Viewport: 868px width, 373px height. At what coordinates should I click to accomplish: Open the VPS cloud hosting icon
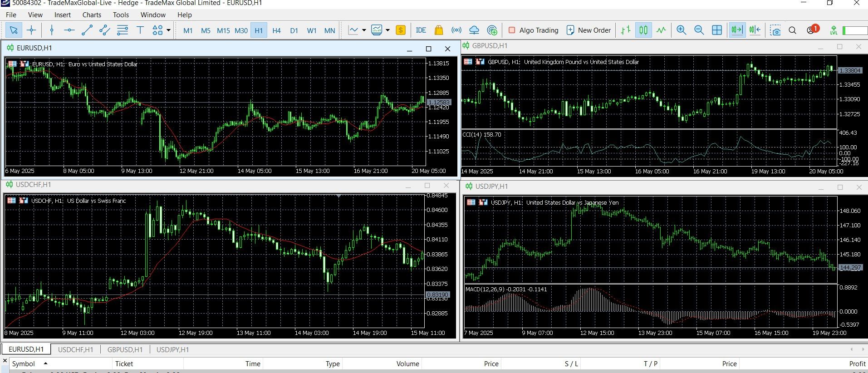click(474, 30)
